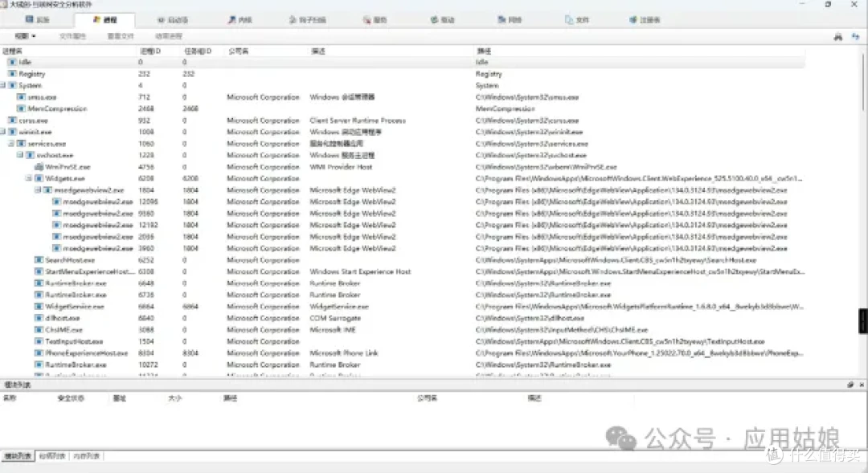Click the SearchHost.exe process icon
The image size is (868, 473).
click(39, 259)
